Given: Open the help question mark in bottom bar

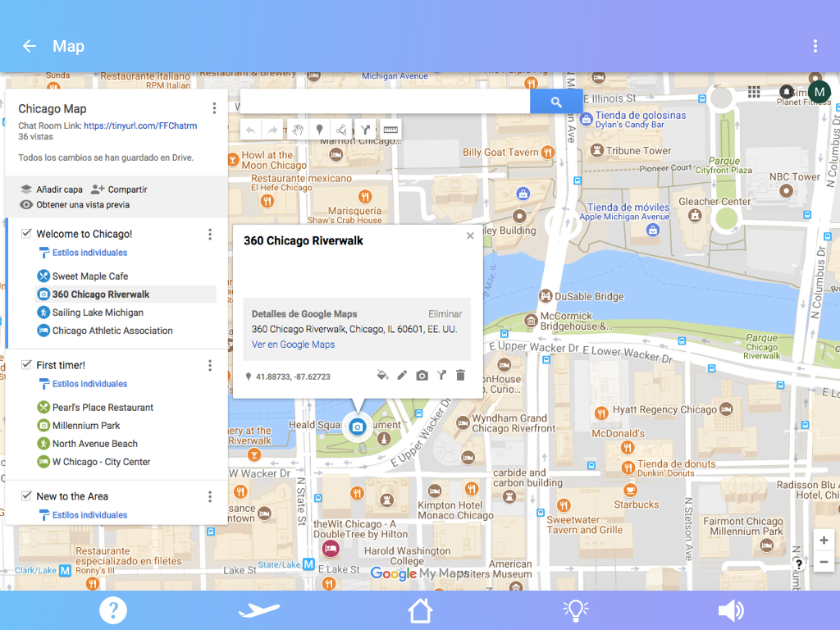Looking at the screenshot, I should [113, 610].
